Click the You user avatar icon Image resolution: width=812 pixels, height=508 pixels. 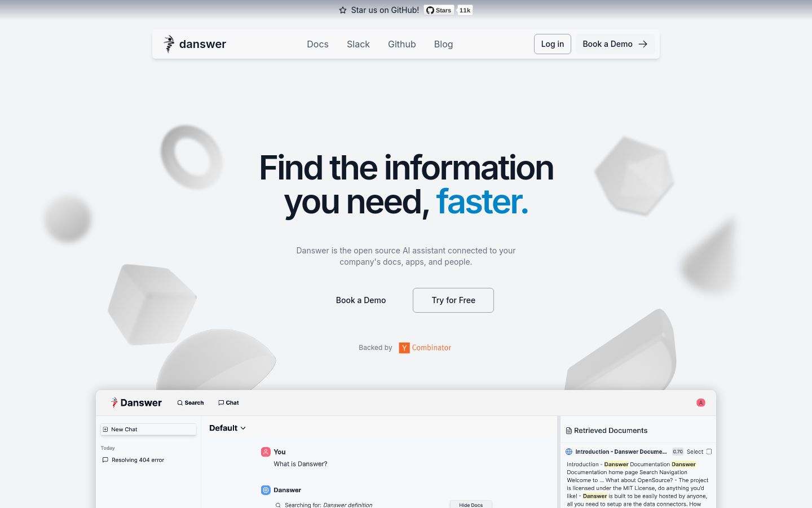pyautogui.click(x=266, y=452)
